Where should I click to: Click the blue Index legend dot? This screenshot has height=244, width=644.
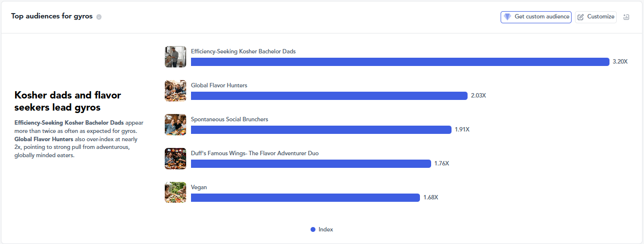coord(313,229)
